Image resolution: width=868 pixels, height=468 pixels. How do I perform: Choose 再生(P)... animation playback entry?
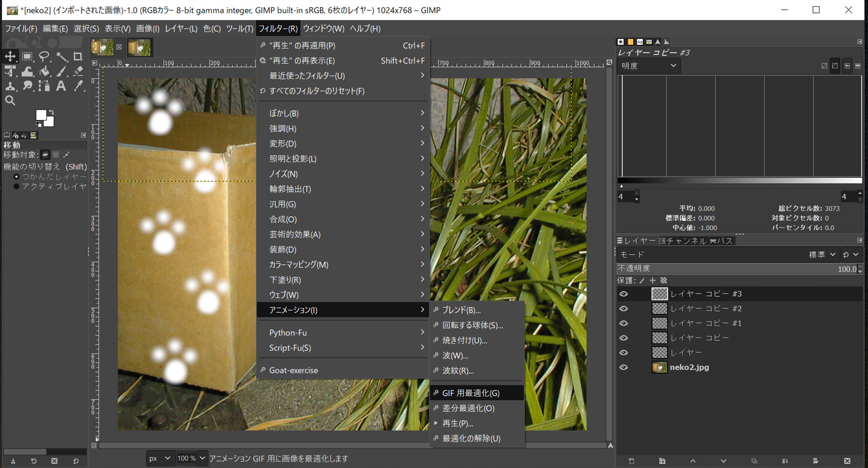tap(457, 423)
